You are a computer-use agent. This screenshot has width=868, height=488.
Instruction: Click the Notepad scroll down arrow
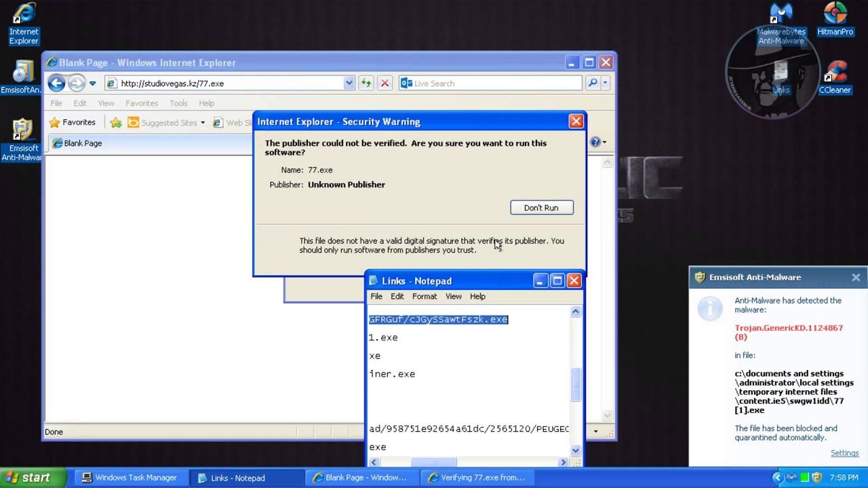pos(576,450)
